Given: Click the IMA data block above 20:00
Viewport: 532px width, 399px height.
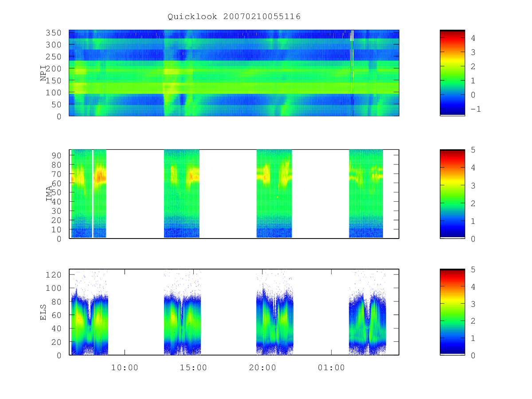Looking at the screenshot, I should (x=274, y=194).
